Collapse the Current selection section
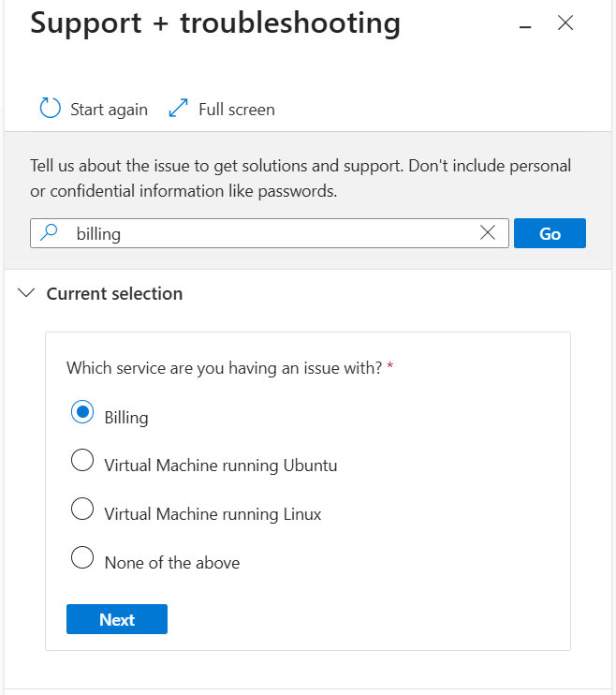 tap(26, 293)
